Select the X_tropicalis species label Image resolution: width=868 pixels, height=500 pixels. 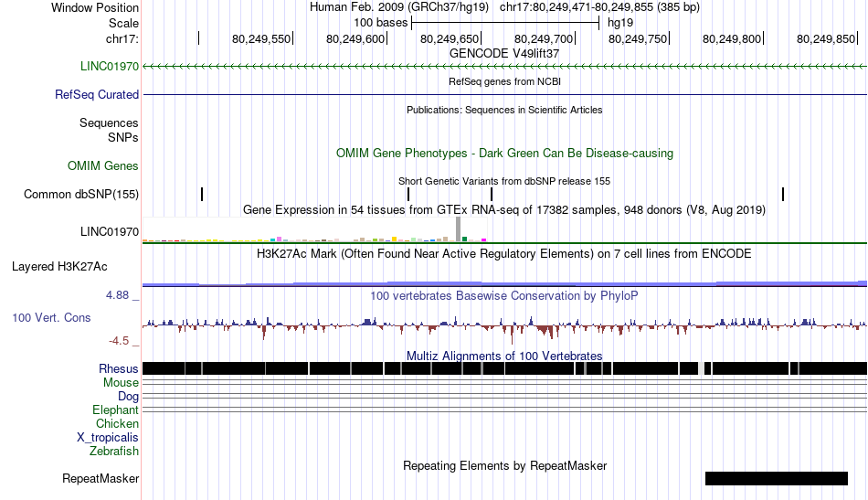click(108, 438)
